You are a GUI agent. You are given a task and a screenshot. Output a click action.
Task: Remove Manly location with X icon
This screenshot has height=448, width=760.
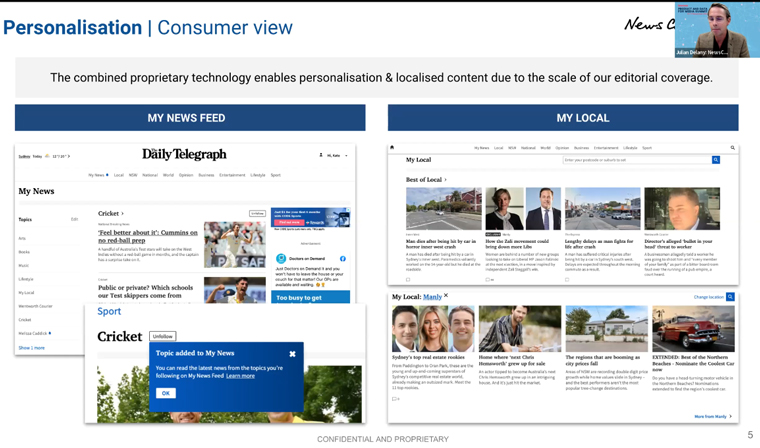(x=446, y=295)
